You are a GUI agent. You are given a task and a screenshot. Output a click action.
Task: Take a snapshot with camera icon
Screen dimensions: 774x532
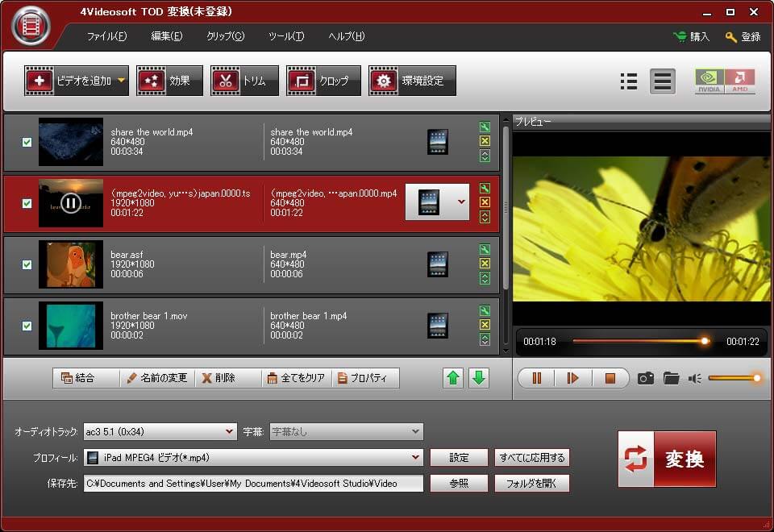tap(646, 379)
